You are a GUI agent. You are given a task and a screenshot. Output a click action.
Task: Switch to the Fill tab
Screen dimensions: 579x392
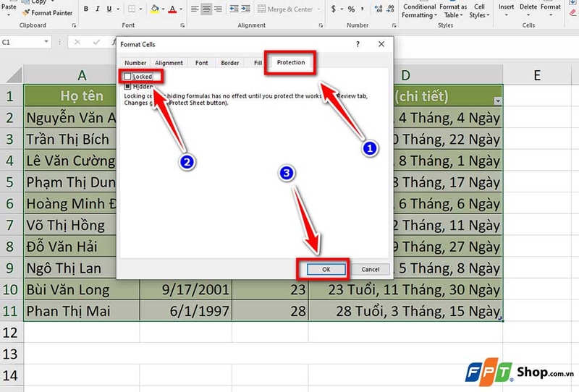(258, 63)
